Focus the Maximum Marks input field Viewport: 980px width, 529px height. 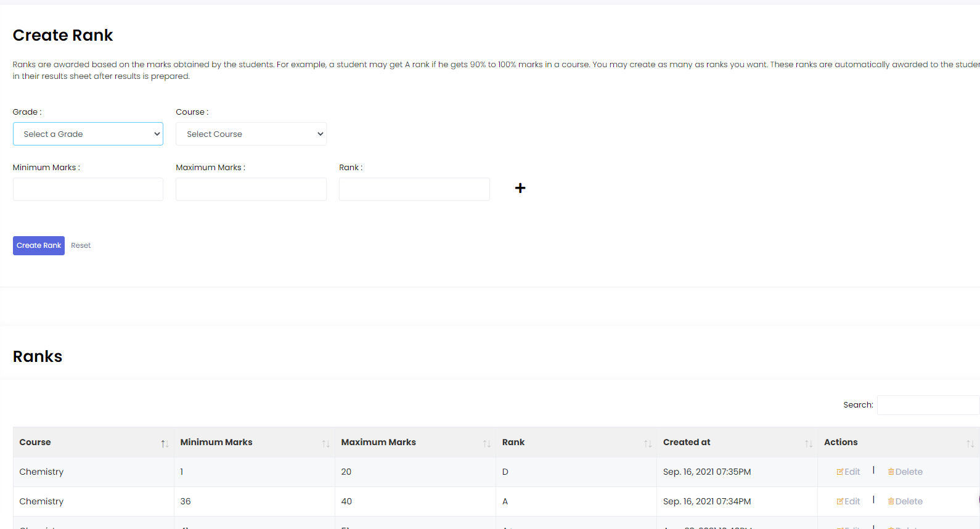(251, 189)
